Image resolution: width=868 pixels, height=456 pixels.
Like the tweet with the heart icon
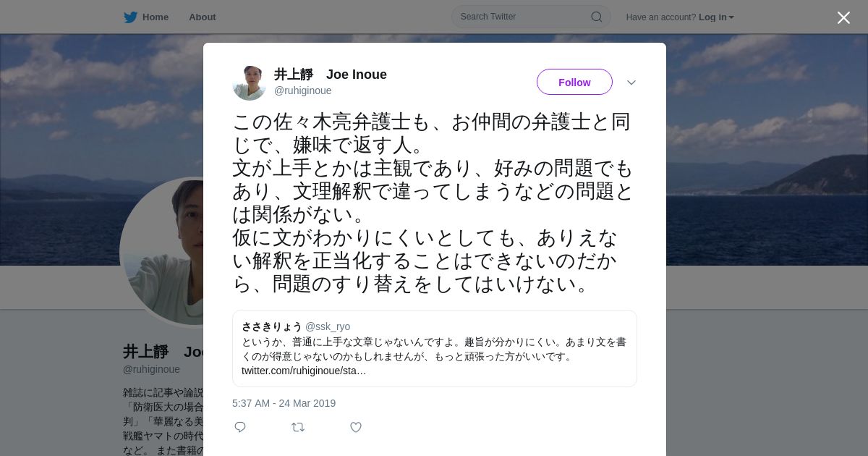[x=356, y=427]
